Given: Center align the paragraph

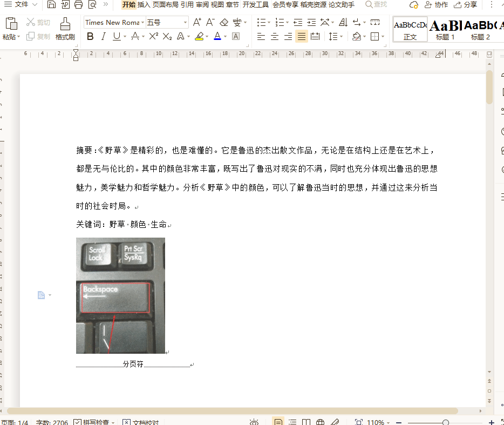Looking at the screenshot, I should (x=275, y=36).
